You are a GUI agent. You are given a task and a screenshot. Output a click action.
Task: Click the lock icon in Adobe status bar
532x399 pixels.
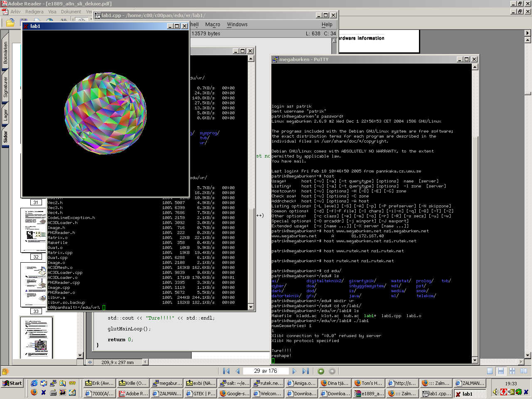click(x=5, y=371)
